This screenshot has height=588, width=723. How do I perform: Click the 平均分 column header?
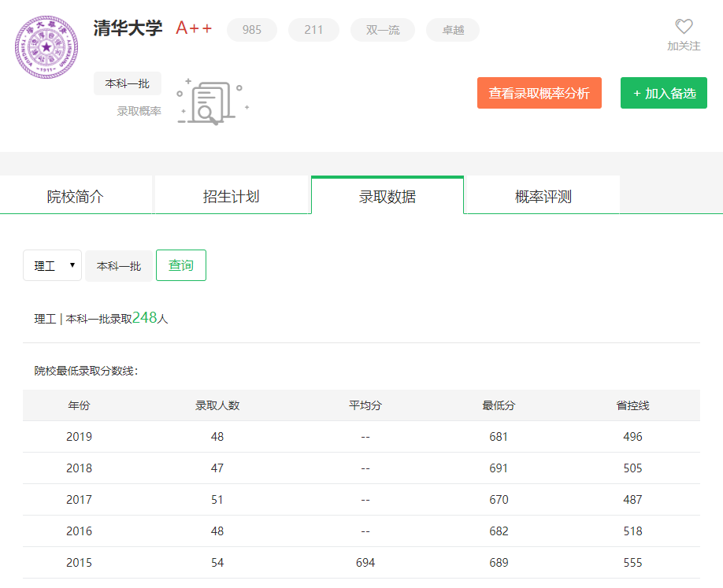pos(365,405)
